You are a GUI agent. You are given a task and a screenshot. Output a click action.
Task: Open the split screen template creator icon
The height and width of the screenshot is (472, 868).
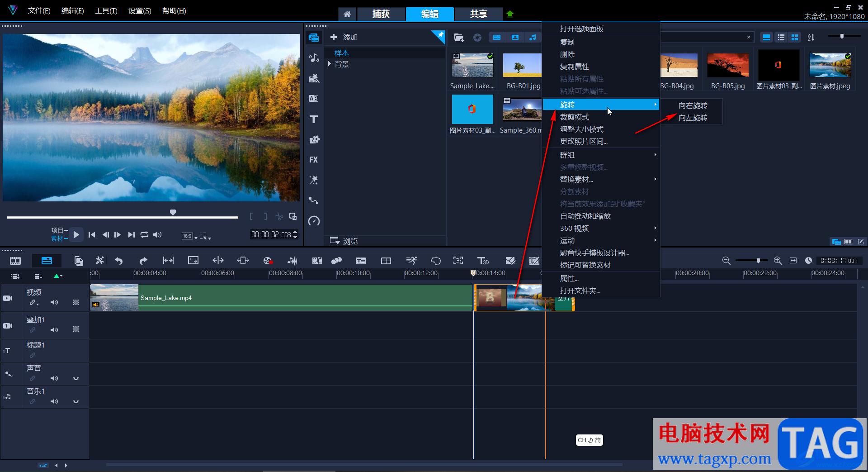click(x=386, y=261)
